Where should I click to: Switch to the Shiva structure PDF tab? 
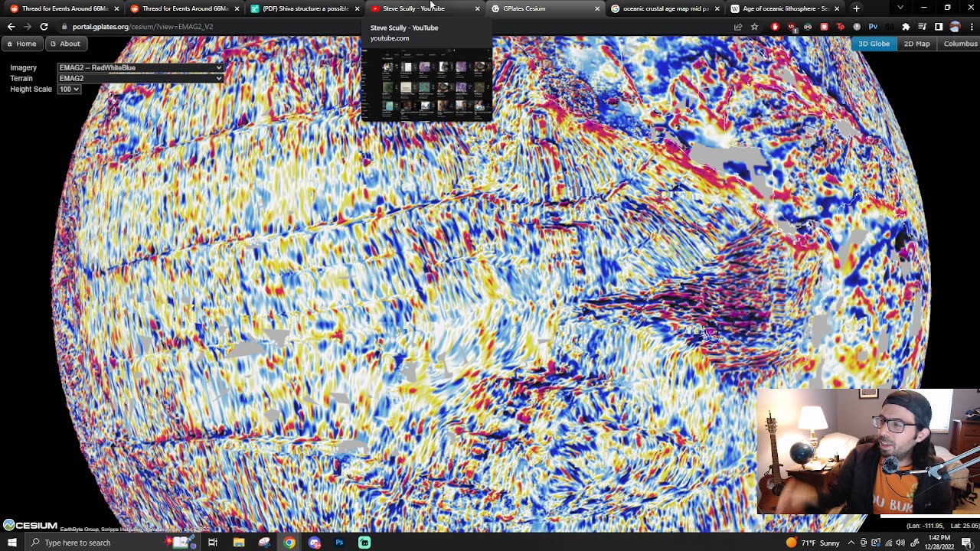point(304,8)
